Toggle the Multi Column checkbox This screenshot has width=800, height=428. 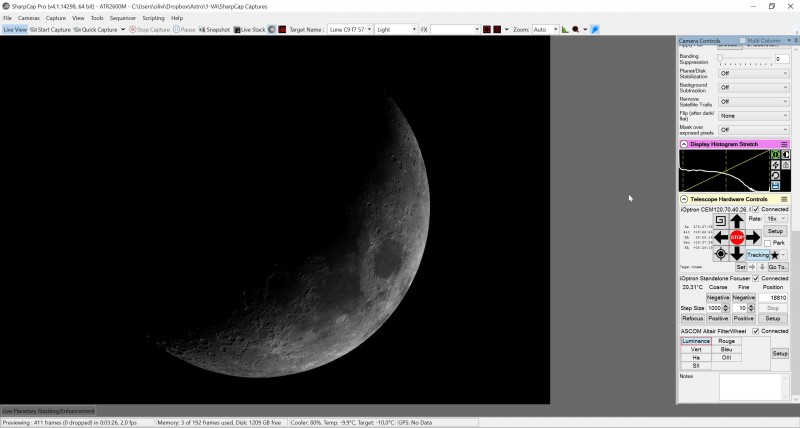coord(742,40)
